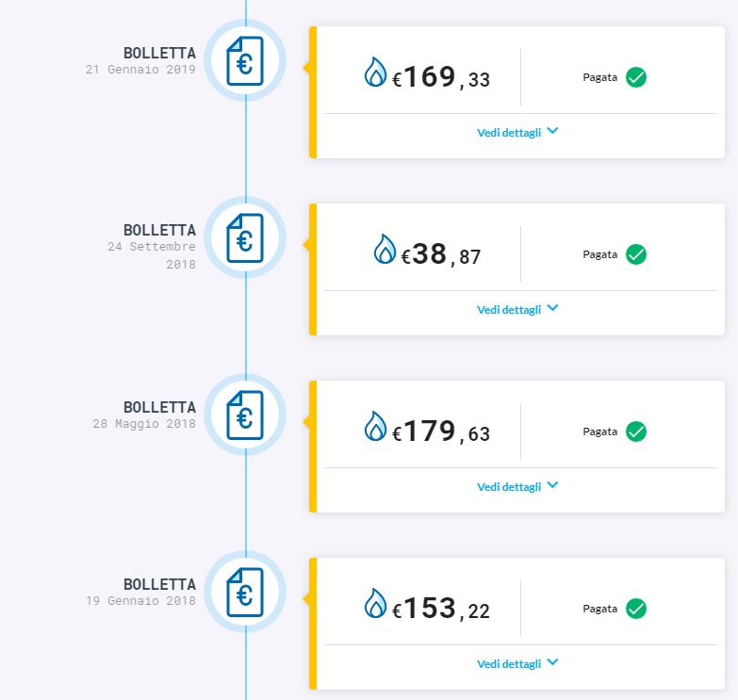The width and height of the screenshot is (738, 700).
Task: Click the gas flame icon beside €179,63
Action: point(375,426)
